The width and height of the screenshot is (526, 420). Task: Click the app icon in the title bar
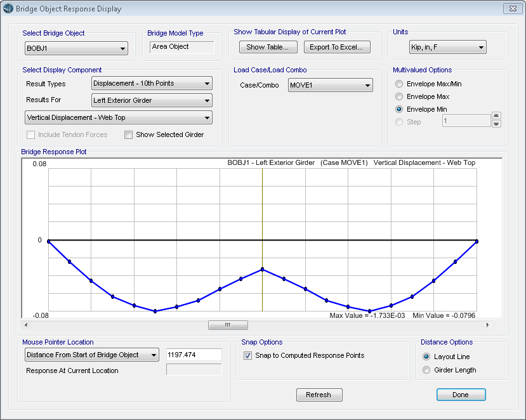click(10, 9)
